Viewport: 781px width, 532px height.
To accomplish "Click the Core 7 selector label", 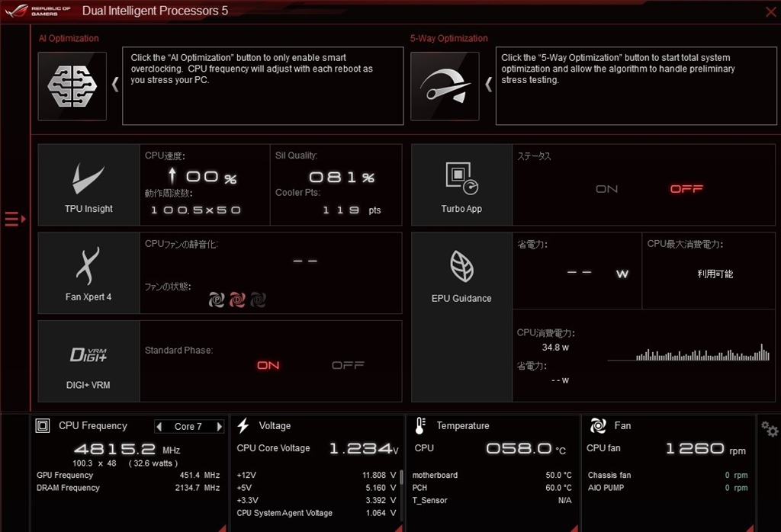I will 188,427.
